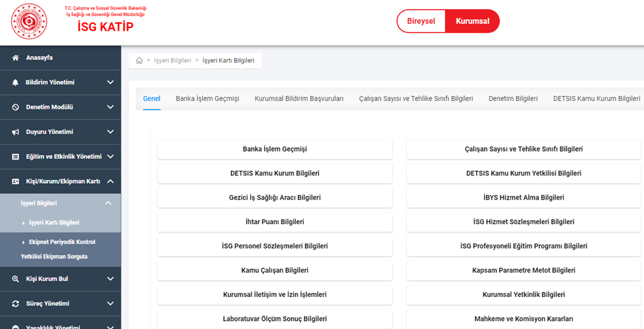Select the Banka İşlem Geçmişi tab
Image resolution: width=644 pixels, height=329 pixels.
pyautogui.click(x=207, y=99)
